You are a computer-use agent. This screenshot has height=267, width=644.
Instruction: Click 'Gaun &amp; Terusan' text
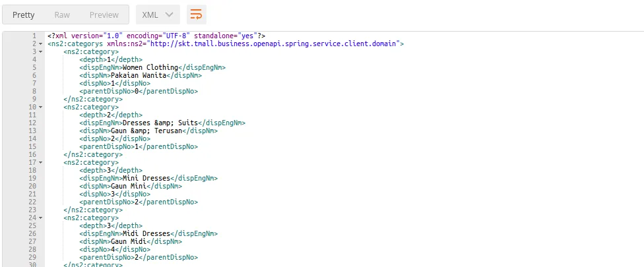tap(146, 131)
